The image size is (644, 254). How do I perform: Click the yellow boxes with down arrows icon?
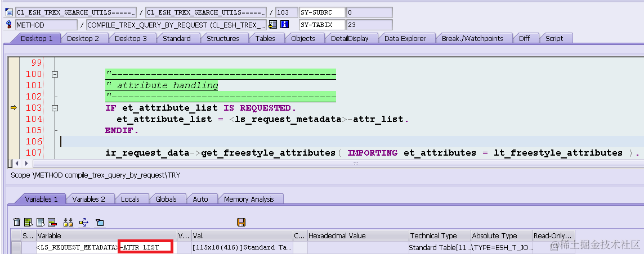(x=68, y=223)
